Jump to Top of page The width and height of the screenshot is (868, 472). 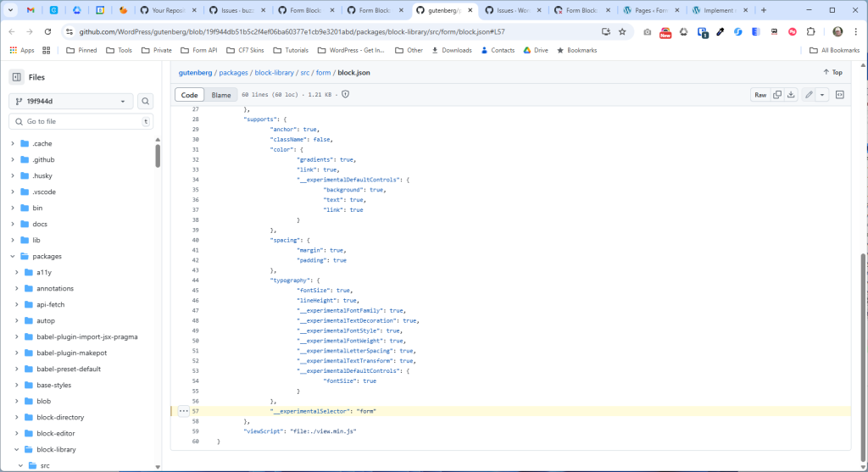pyautogui.click(x=832, y=73)
